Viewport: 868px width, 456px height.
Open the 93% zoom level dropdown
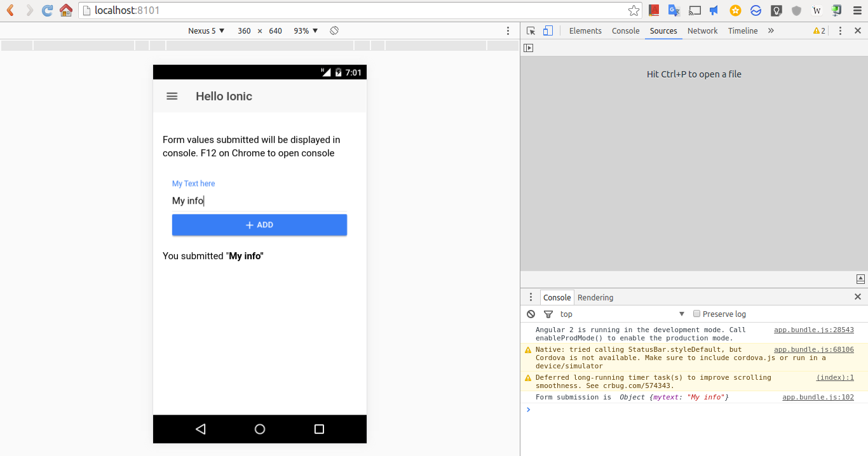(306, 30)
